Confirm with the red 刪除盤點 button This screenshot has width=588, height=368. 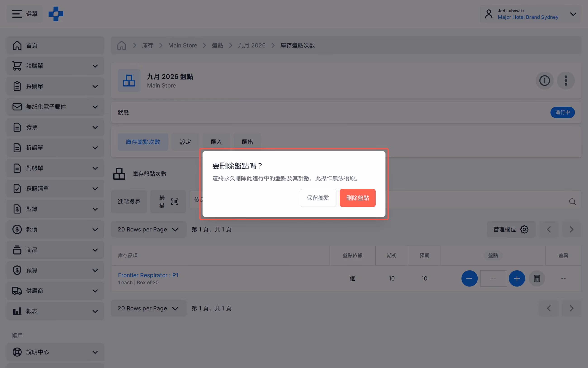[357, 198]
